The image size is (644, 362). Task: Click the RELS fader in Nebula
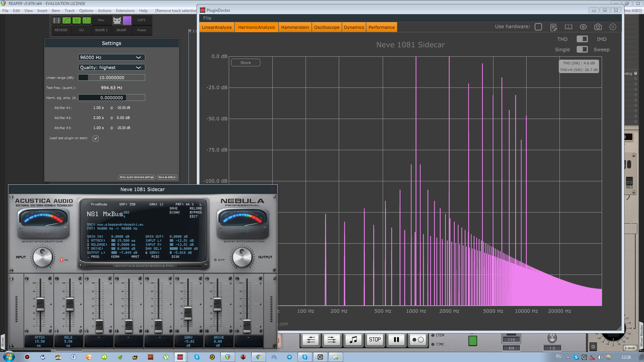(x=70, y=304)
